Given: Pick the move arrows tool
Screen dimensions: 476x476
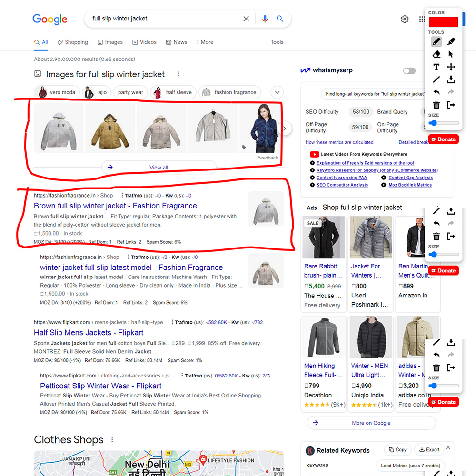Looking at the screenshot, I should (x=451, y=67).
